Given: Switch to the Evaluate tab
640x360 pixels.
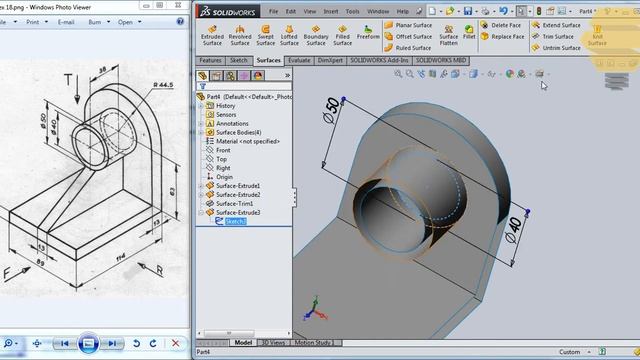Looking at the screenshot, I should (x=299, y=60).
